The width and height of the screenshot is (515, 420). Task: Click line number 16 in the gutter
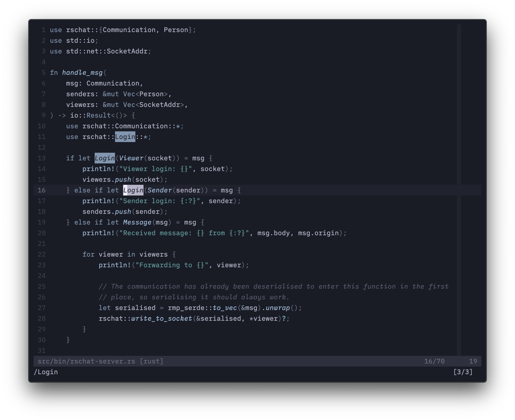[x=41, y=190]
